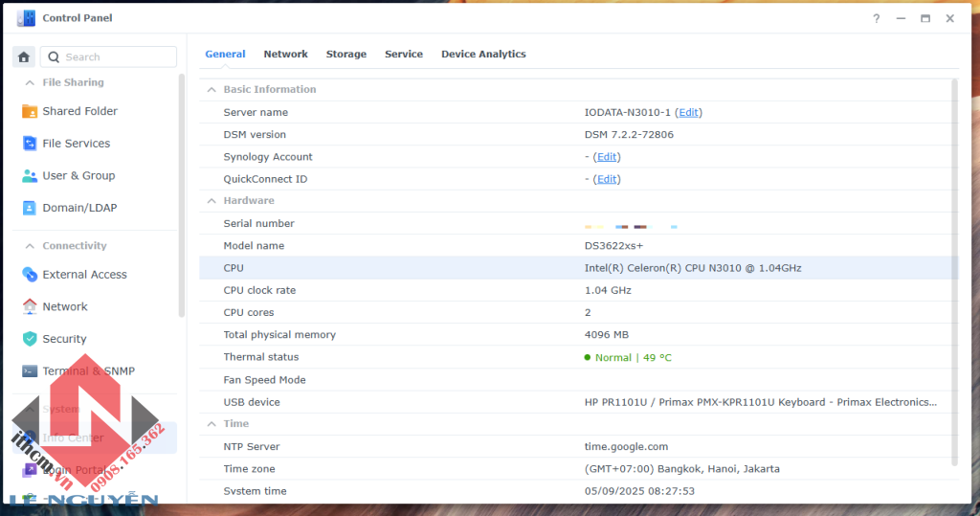The image size is (980, 516).
Task: Switch to the Network tab
Action: (x=285, y=54)
